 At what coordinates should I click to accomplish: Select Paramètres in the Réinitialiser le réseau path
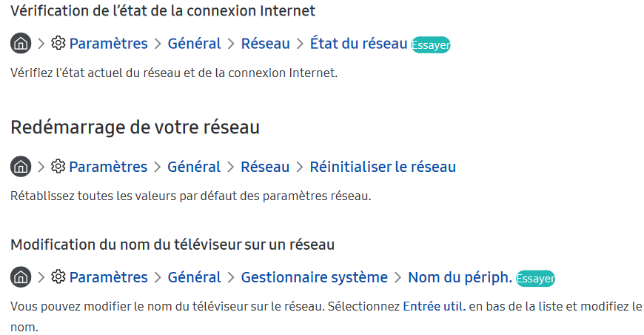pyautogui.click(x=108, y=167)
